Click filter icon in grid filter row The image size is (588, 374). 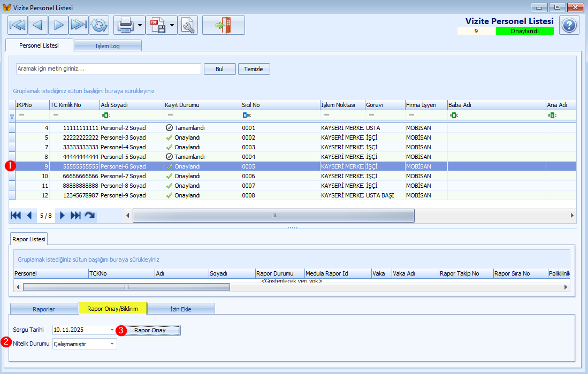pyautogui.click(x=12, y=116)
